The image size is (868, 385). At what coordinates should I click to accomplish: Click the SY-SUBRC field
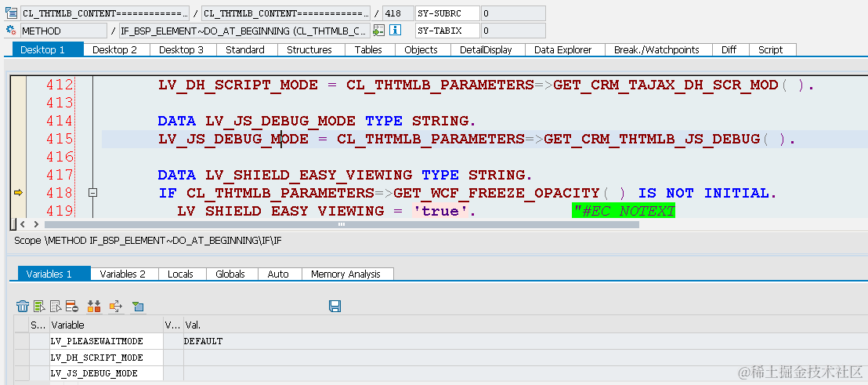447,13
